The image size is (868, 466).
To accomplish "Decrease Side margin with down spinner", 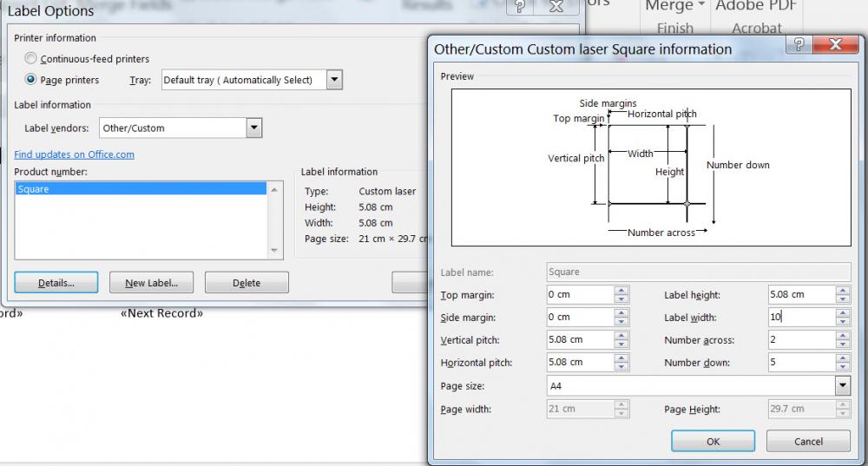I will click(621, 322).
